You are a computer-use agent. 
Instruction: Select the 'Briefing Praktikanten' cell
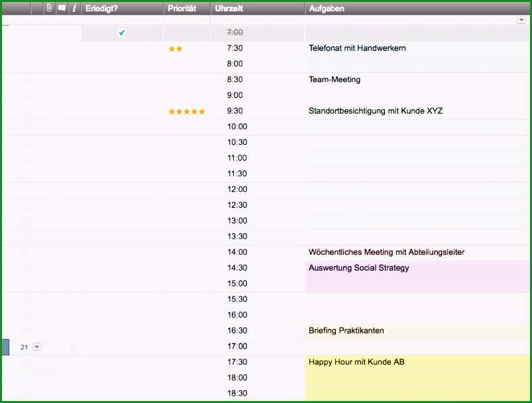pyautogui.click(x=417, y=331)
